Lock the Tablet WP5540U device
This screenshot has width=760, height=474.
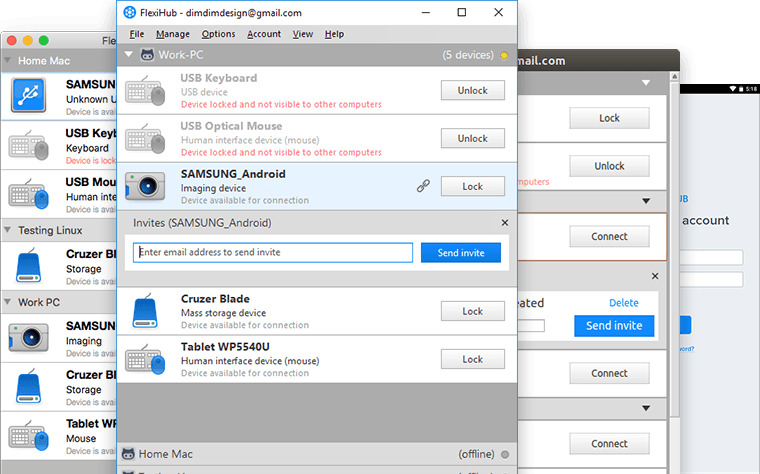tap(473, 359)
